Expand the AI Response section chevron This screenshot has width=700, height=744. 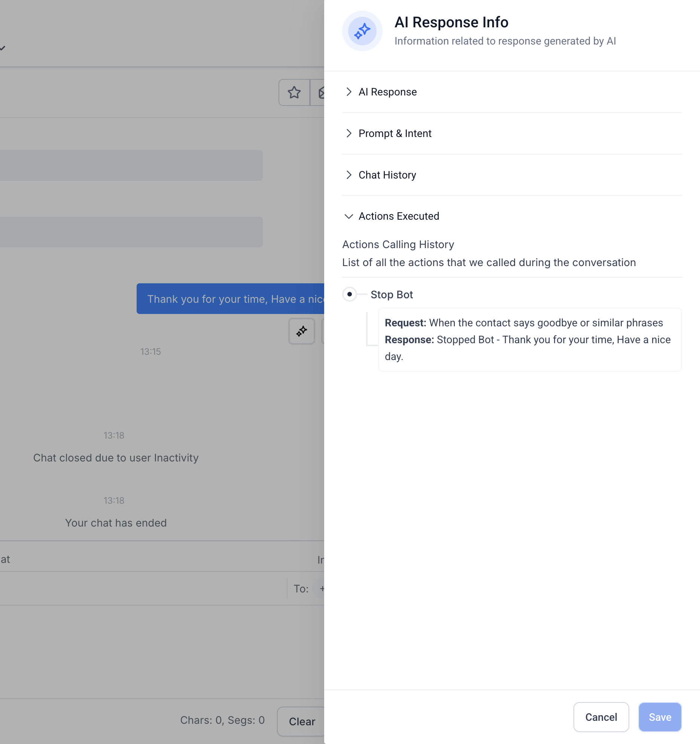coord(349,92)
